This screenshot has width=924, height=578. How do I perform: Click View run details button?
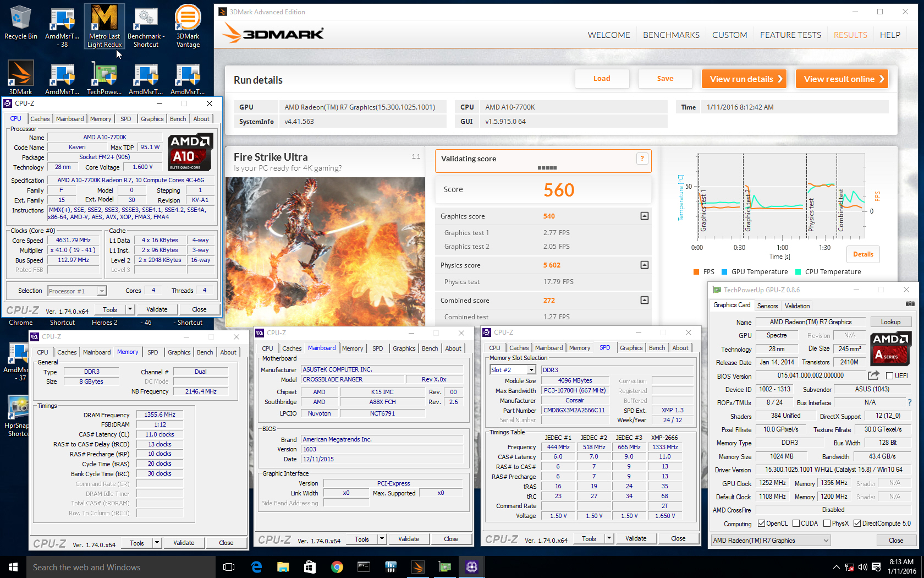744,79
